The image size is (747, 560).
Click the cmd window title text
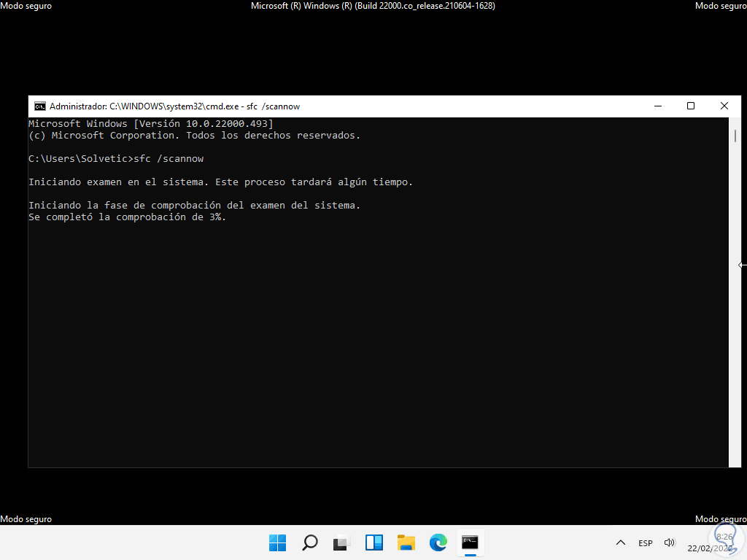point(174,106)
